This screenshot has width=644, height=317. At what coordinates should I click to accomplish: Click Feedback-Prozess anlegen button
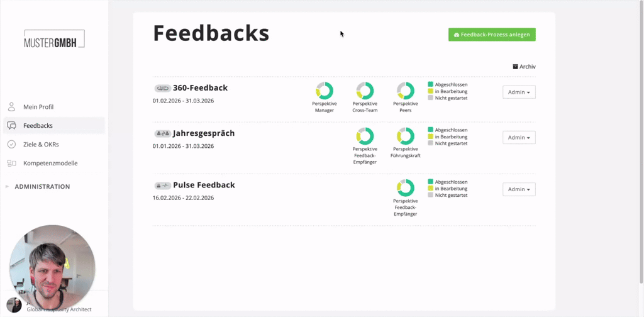(x=492, y=35)
